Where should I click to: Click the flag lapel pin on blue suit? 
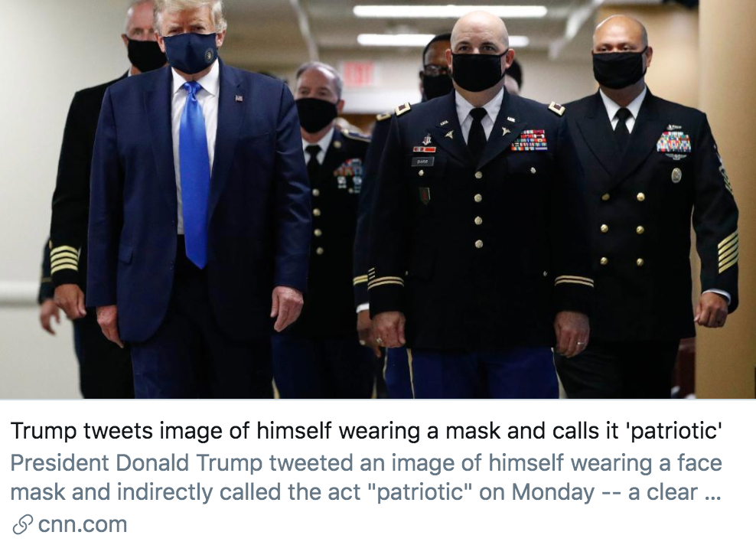[x=239, y=99]
